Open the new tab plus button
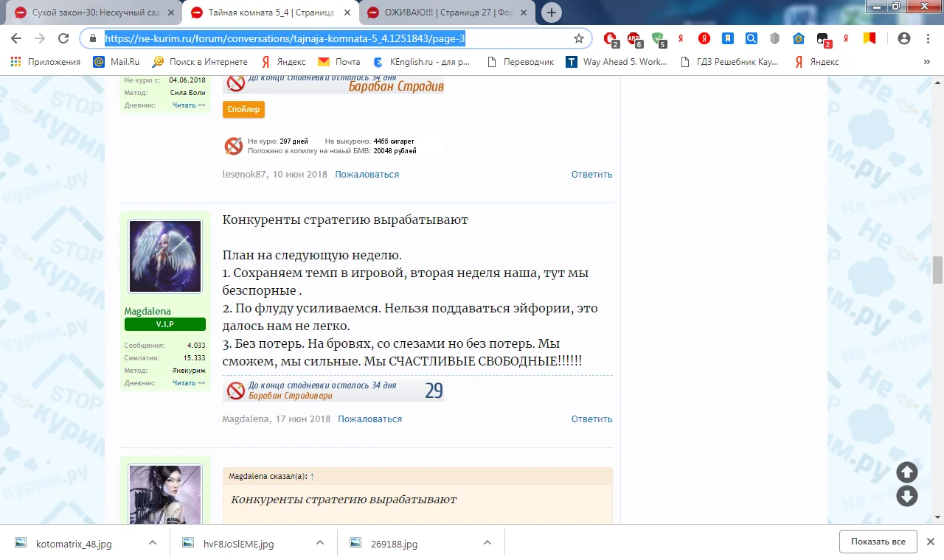Screen dimensions: 944x560 (552, 13)
